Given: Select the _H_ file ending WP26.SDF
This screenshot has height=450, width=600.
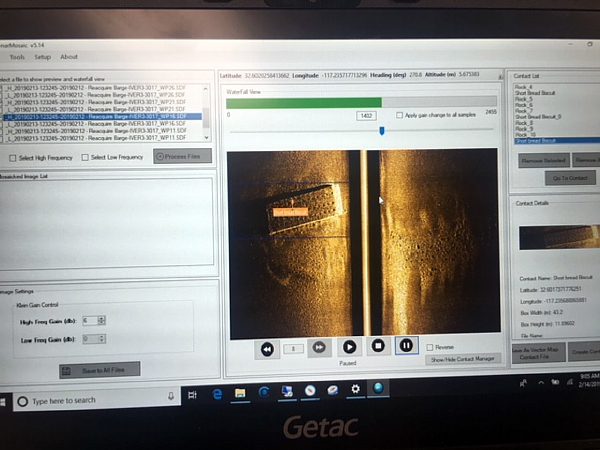Looking at the screenshot, I should point(96,88).
